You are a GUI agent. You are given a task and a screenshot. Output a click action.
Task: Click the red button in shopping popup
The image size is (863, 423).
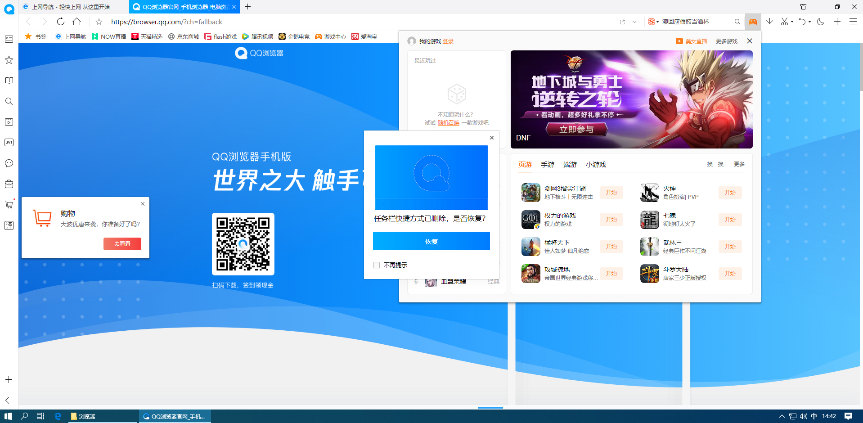click(x=122, y=244)
